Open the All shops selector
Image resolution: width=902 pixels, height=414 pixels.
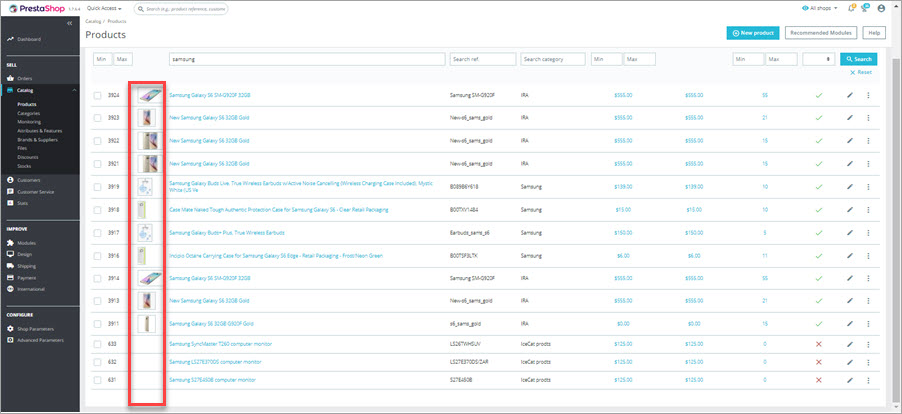coord(820,9)
